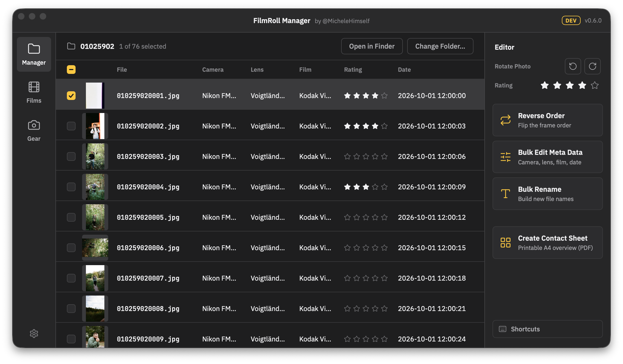
Task: Click Voigtländ... in 010259020009.jpg row
Action: (268, 339)
